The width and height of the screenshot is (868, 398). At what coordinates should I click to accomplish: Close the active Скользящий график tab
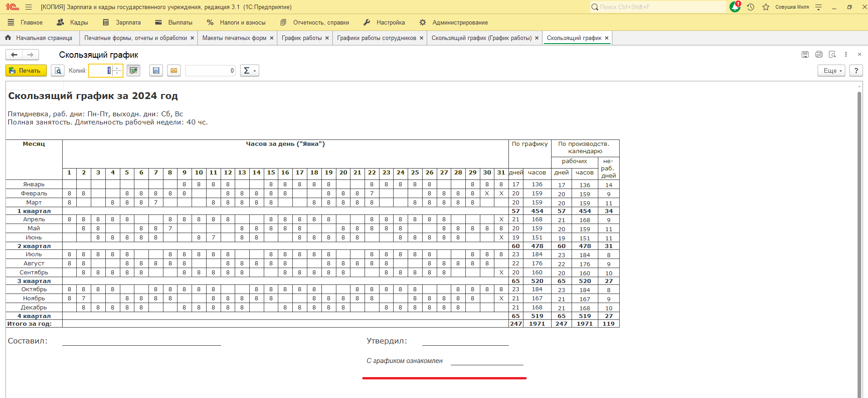607,38
